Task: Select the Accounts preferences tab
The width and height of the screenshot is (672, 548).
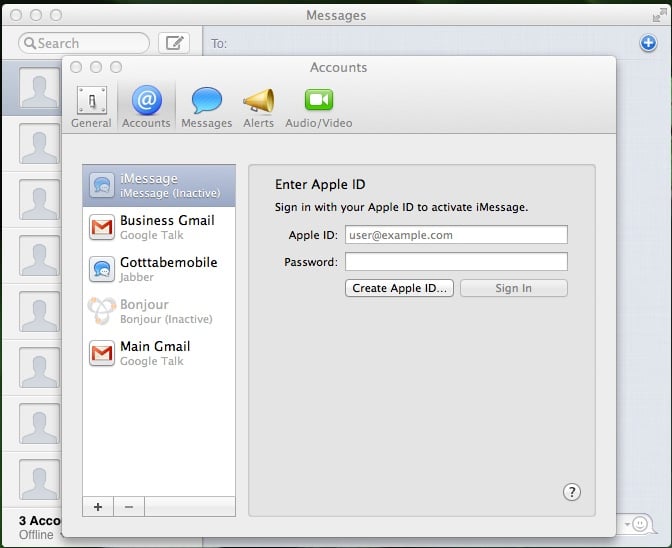Action: [146, 107]
